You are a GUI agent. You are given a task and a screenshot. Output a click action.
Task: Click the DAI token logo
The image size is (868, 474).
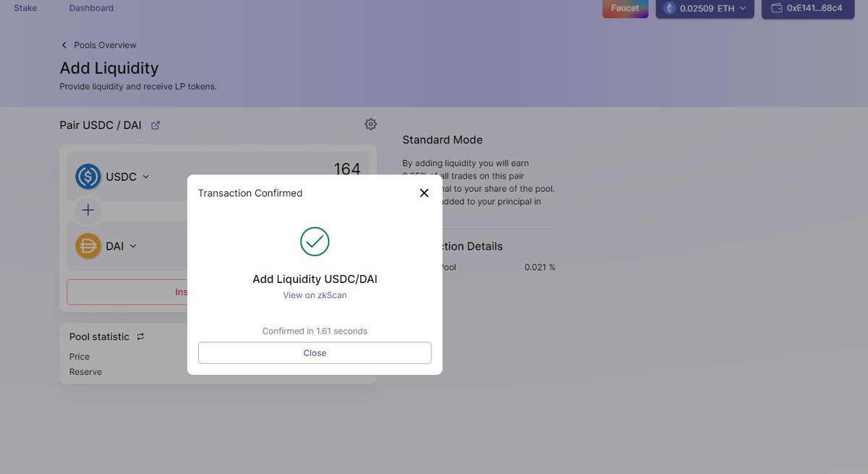(x=88, y=246)
